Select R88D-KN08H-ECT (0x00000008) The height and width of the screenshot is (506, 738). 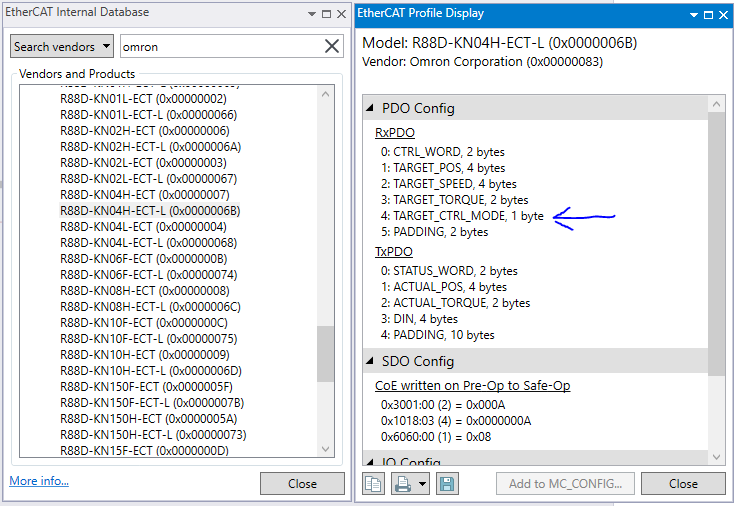(144, 291)
